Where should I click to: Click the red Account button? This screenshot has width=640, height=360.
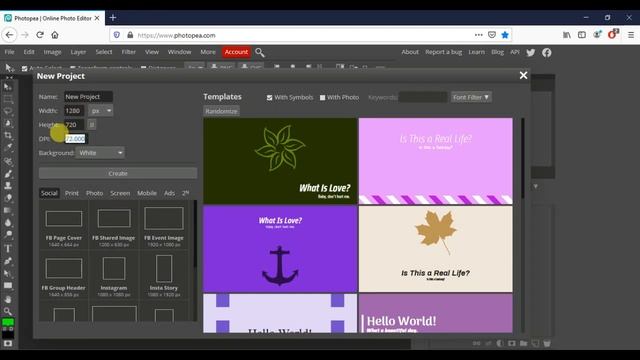tap(236, 52)
